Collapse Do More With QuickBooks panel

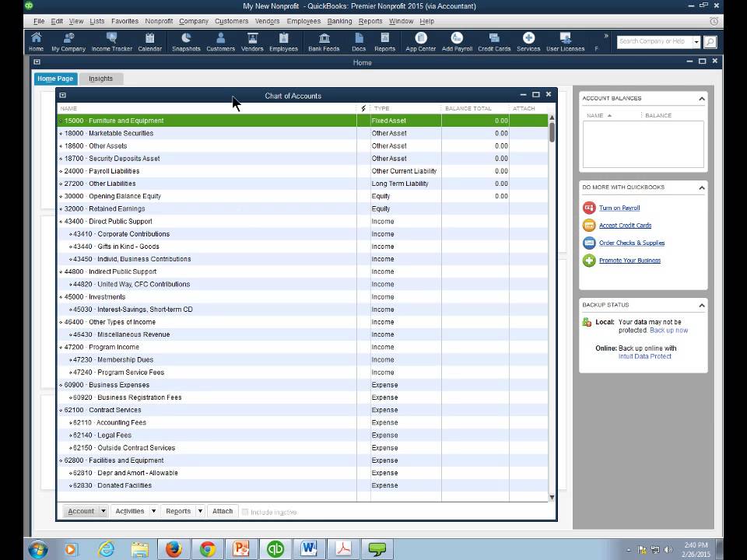coord(702,187)
